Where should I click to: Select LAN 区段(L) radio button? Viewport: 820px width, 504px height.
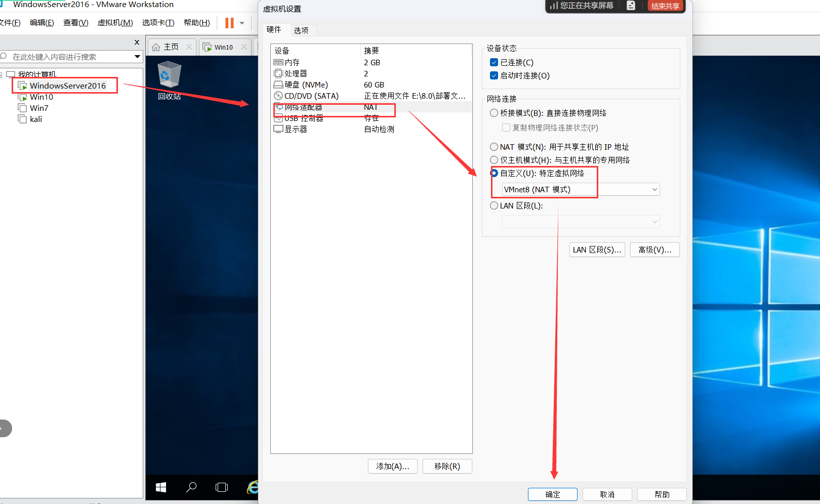click(x=494, y=205)
